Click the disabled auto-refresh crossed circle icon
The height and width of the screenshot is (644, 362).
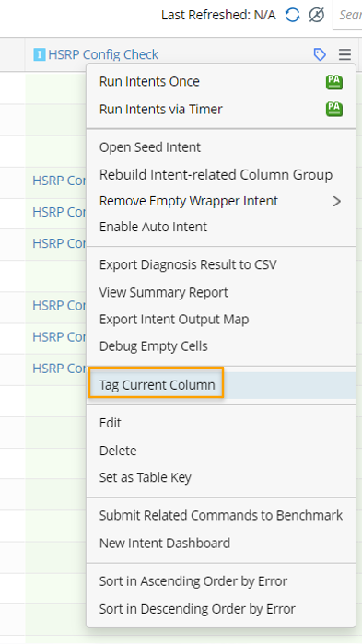click(317, 16)
